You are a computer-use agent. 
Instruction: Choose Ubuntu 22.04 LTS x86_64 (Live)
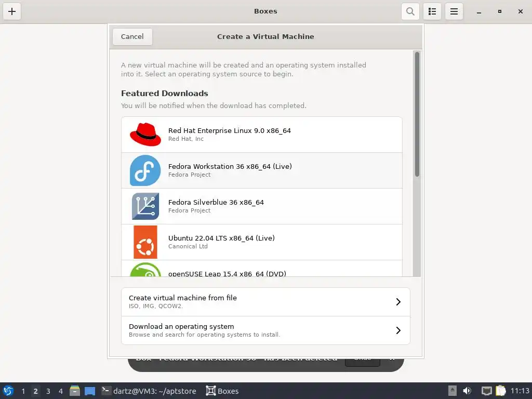pos(262,242)
